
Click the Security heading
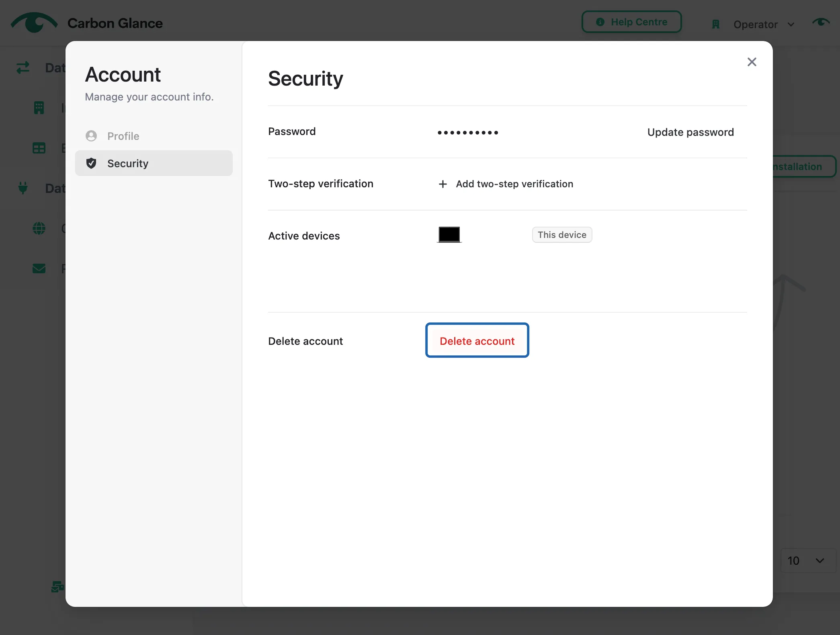[x=305, y=78]
